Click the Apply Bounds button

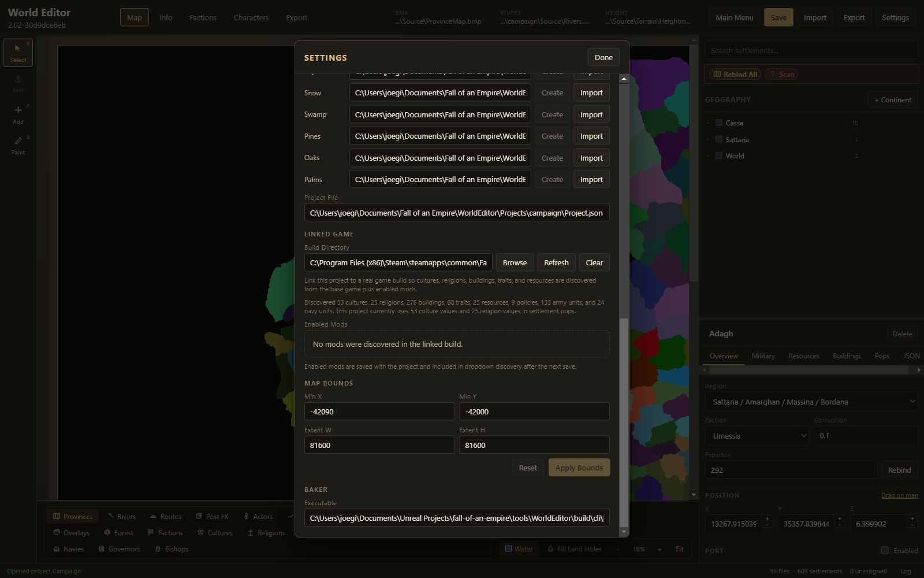click(x=579, y=468)
